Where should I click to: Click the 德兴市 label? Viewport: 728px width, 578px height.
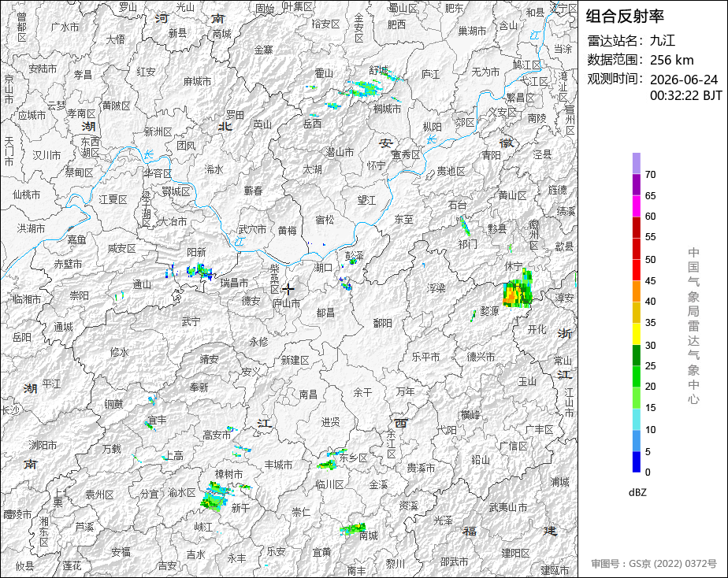coord(481,357)
